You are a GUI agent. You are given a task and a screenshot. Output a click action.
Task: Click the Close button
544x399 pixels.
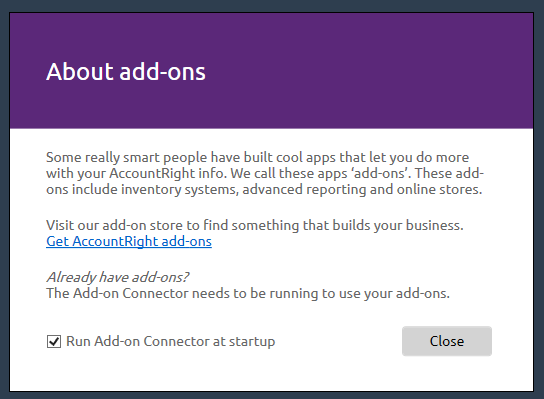(x=447, y=341)
